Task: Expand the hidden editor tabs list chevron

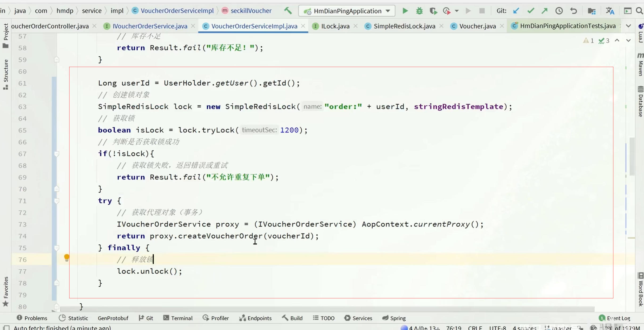Action: click(x=628, y=26)
